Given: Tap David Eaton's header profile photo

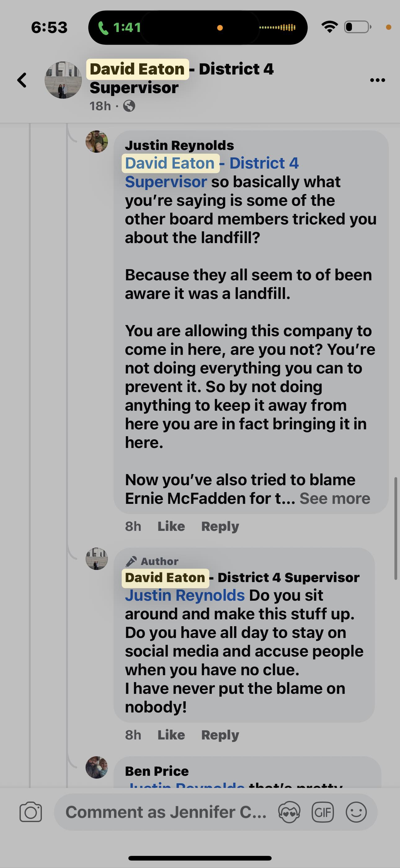Looking at the screenshot, I should point(63,80).
